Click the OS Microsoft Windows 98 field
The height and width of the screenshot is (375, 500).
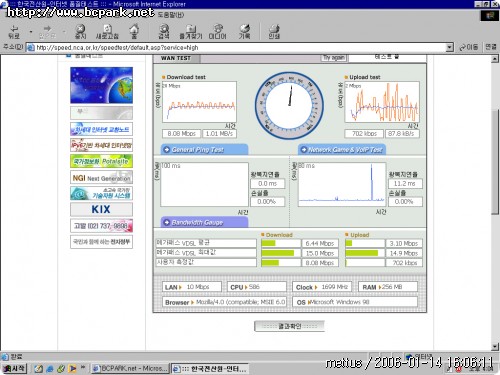[x=355, y=302]
